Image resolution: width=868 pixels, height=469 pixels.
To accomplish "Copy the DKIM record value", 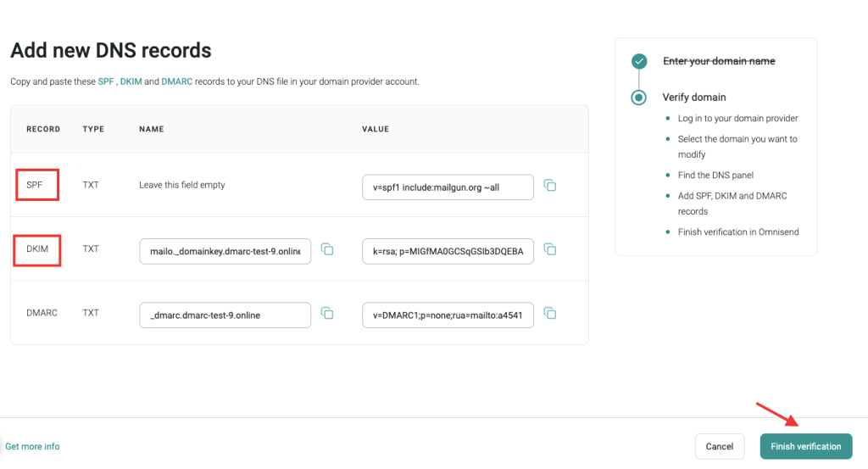I will pos(549,249).
